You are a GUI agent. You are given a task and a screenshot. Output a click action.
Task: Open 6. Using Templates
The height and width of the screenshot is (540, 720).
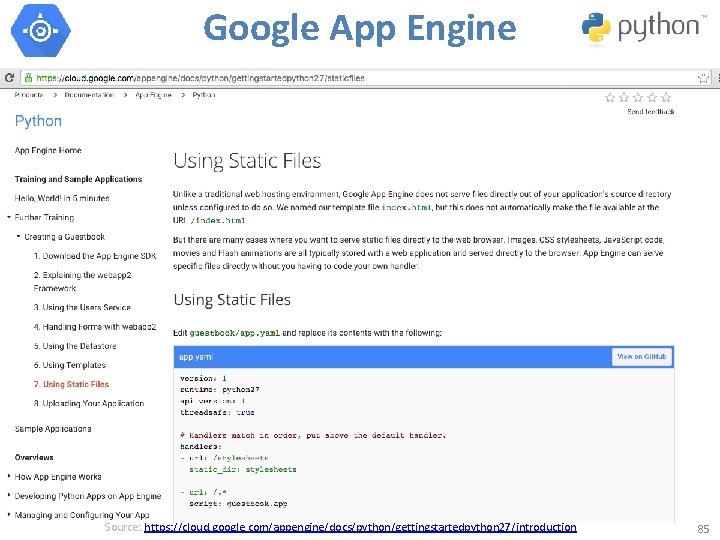click(70, 365)
